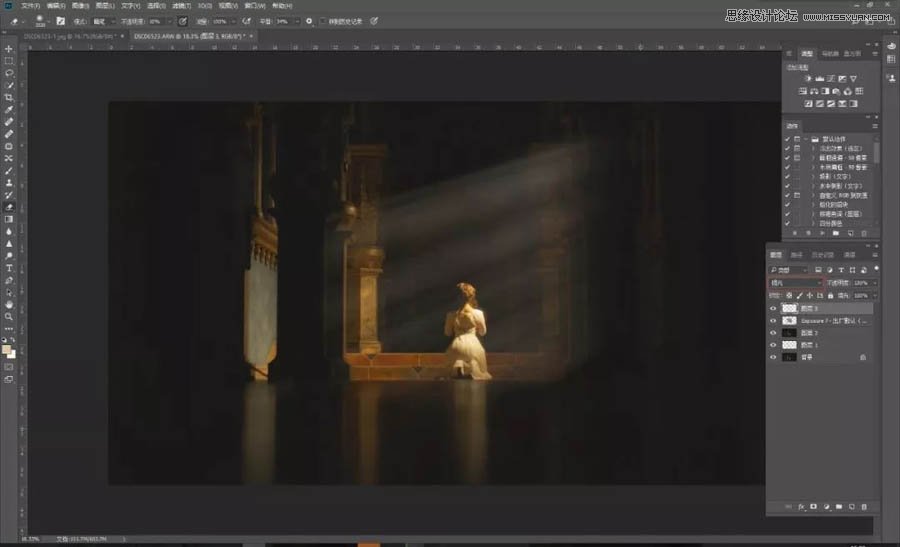The image size is (900, 547).
Task: Enable the erase to history checkbox
Action: pyautogui.click(x=323, y=21)
